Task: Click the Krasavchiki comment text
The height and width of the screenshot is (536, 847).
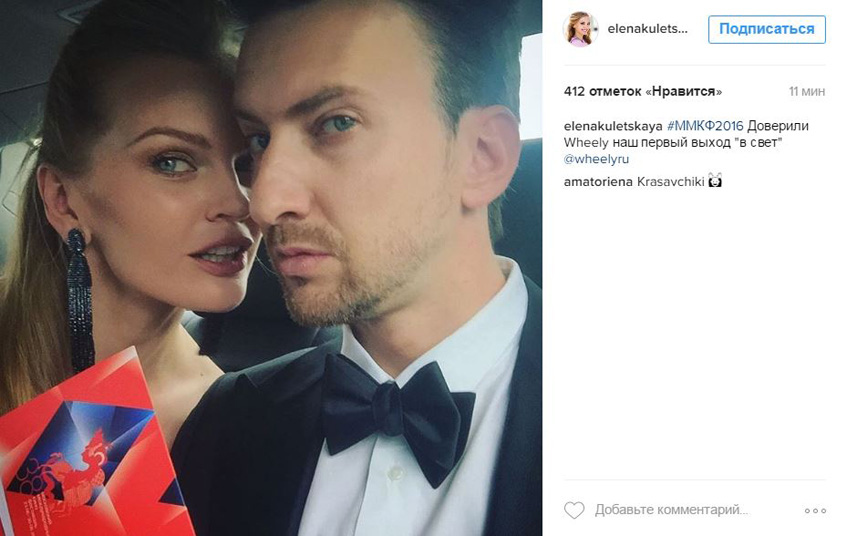Action: point(671,182)
